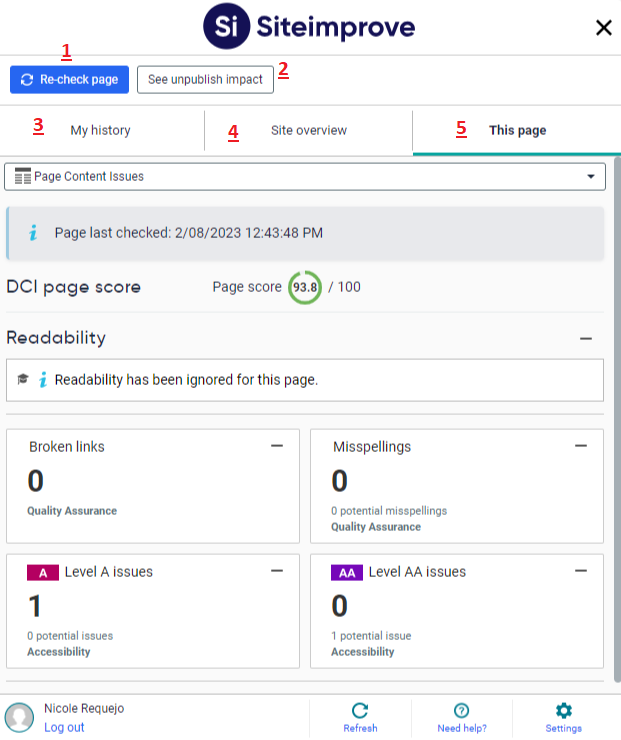Open Level A issues count 1
This screenshot has width=621, height=740.
tap(35, 606)
